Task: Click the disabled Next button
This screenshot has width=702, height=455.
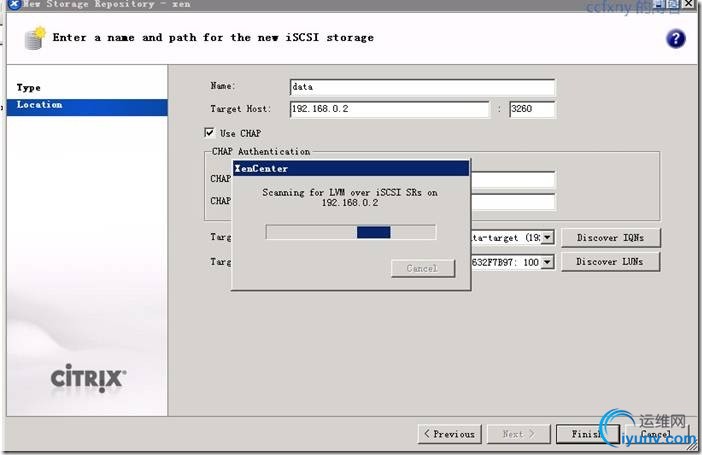Action: coord(518,434)
